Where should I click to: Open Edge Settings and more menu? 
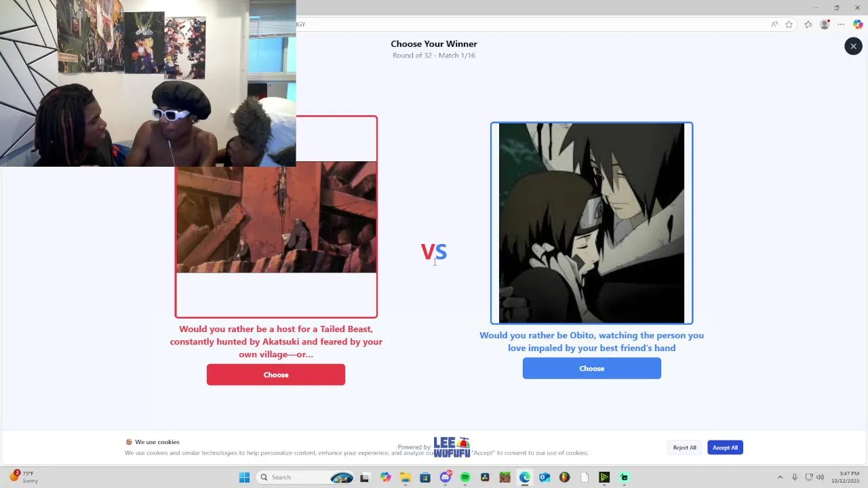[841, 24]
